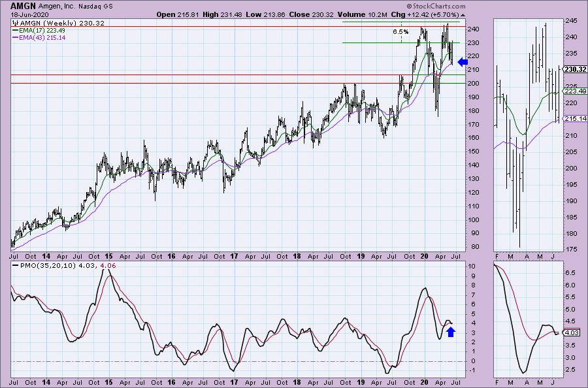588x388 pixels.
Task: Click the 223.49 EMA tag on zoom panel
Action: [x=575, y=91]
